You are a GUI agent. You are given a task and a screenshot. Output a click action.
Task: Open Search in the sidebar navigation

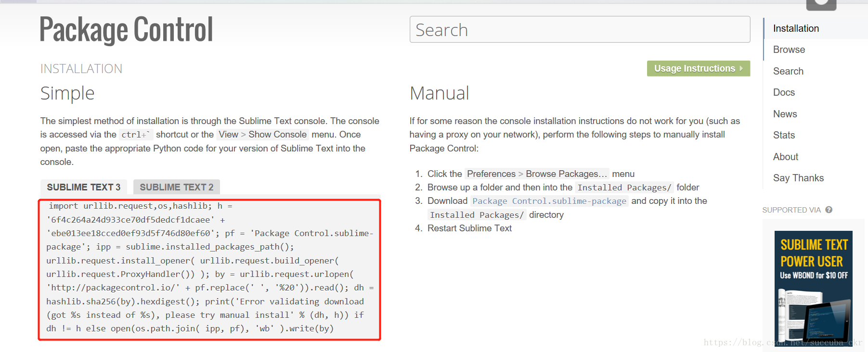click(788, 71)
